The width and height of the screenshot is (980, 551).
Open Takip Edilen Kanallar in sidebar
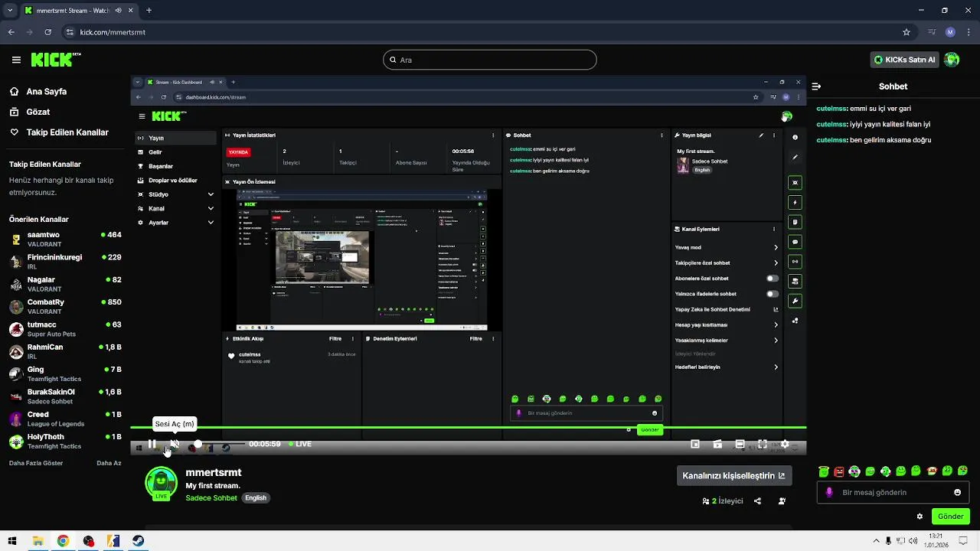(59, 132)
